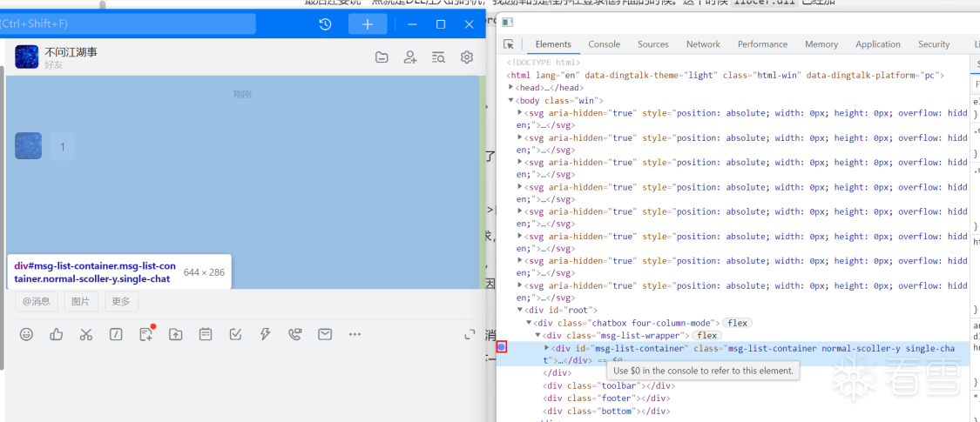Select the <!DOCTYPE html> line
The height and width of the screenshot is (422, 980).
pyautogui.click(x=544, y=63)
